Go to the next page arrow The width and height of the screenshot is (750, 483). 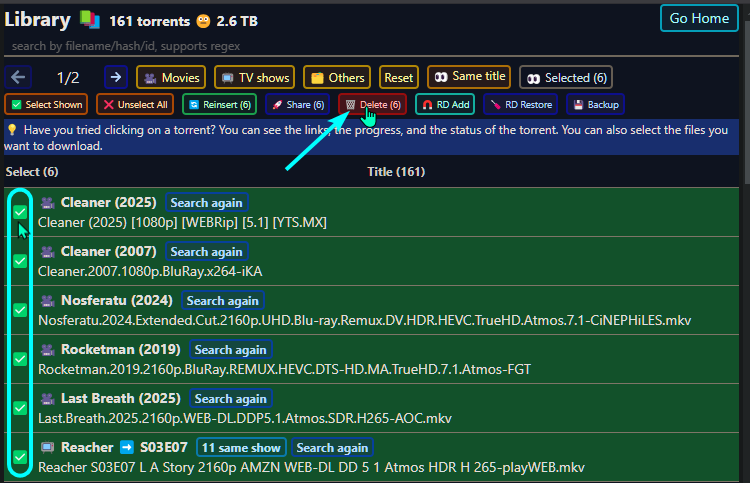pyautogui.click(x=116, y=77)
